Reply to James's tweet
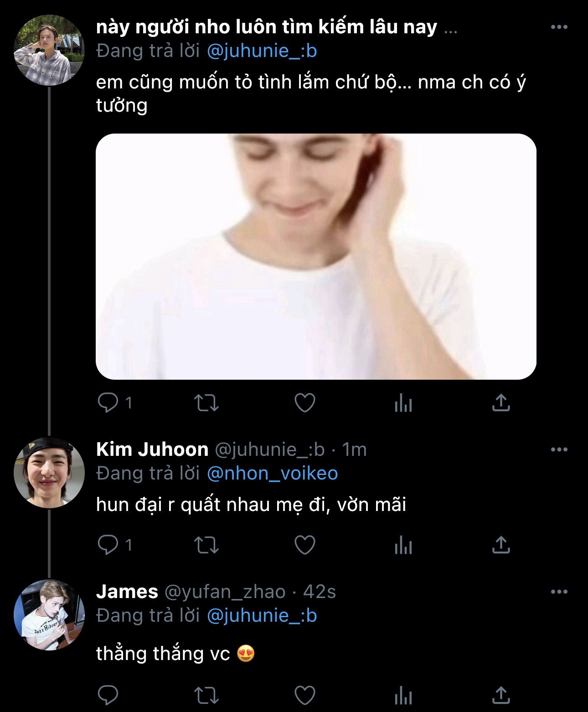The height and width of the screenshot is (712, 588). (108, 696)
